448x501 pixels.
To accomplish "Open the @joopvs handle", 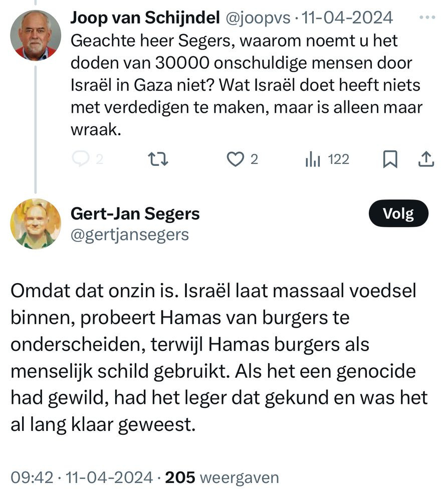I will [258, 18].
